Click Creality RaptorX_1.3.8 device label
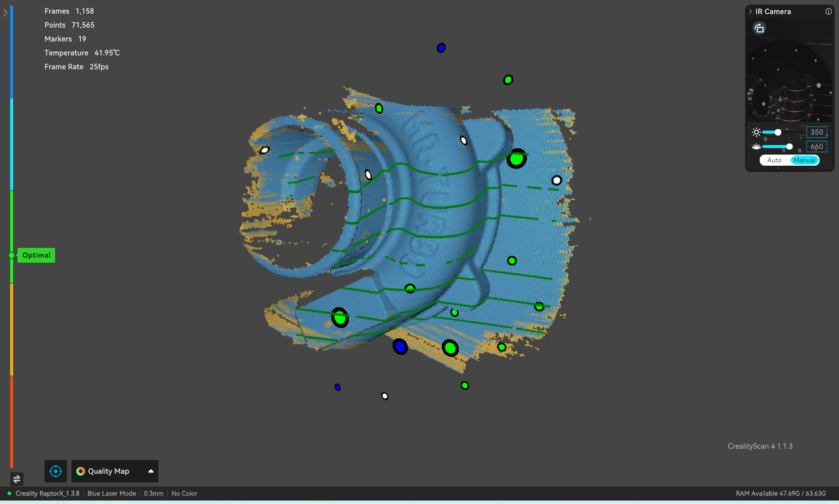Screen dimensions: 839x504 pyautogui.click(x=47, y=494)
